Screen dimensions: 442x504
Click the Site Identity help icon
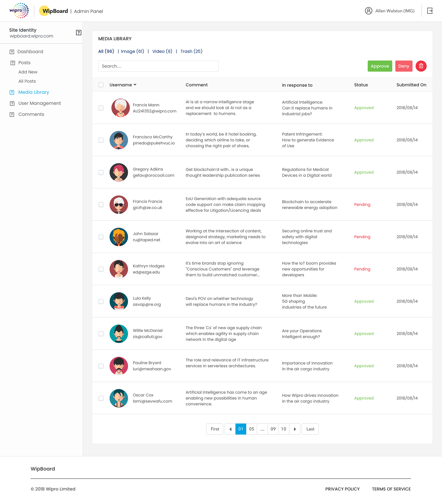tap(79, 32)
